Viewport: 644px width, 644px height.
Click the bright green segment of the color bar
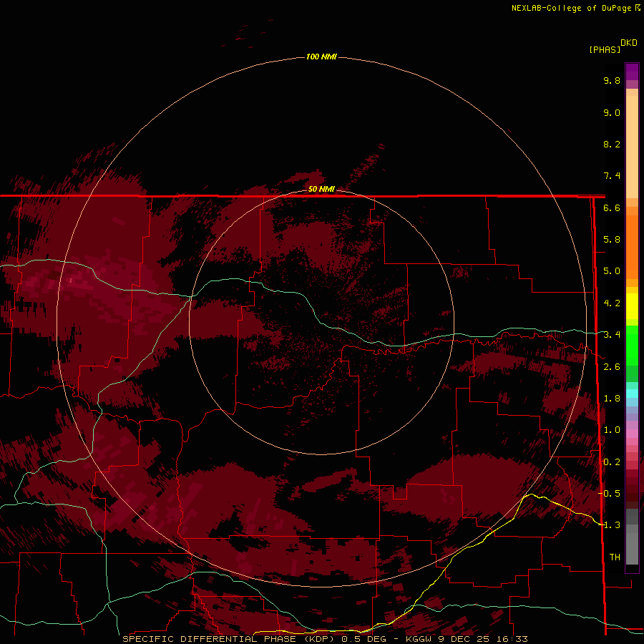click(632, 345)
